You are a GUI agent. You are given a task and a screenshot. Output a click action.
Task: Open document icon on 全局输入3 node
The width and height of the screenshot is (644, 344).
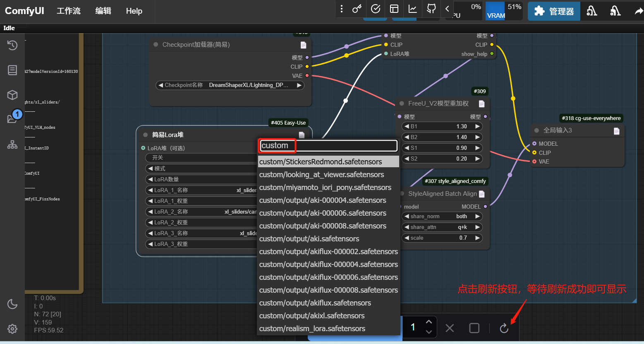pyautogui.click(x=617, y=131)
